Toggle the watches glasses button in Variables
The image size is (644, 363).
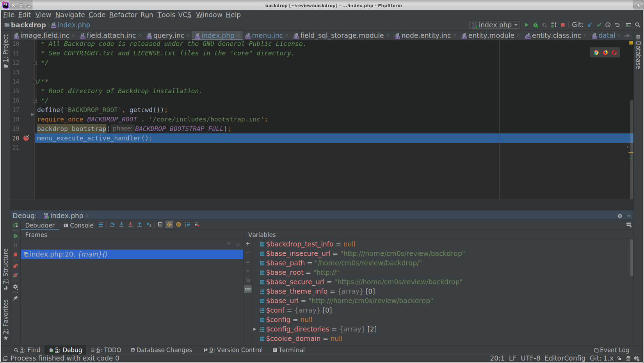[x=248, y=289]
